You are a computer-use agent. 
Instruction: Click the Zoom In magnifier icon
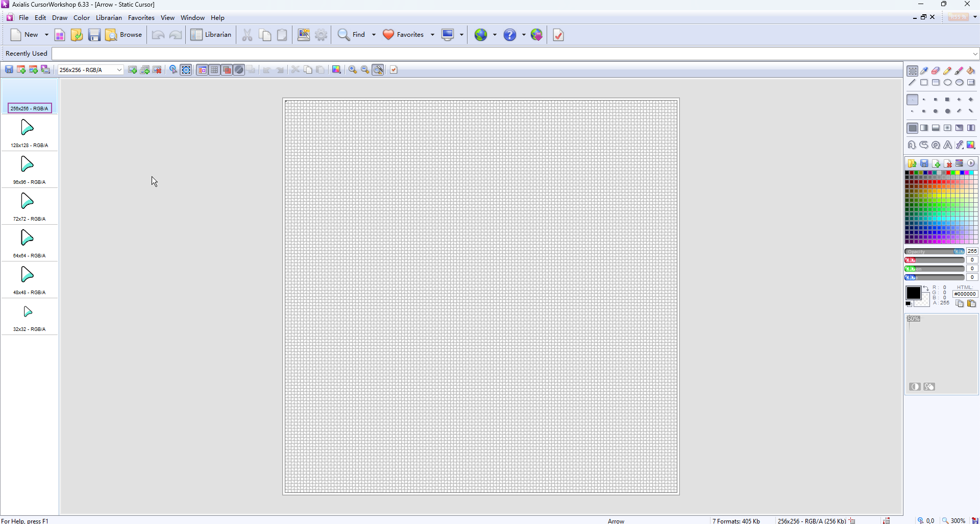(x=353, y=70)
